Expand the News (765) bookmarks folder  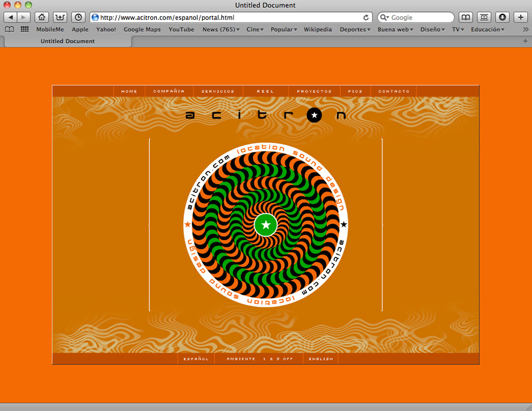click(221, 30)
